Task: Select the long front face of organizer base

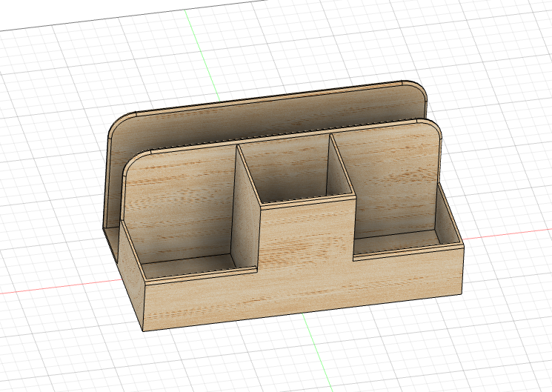Action: click(303, 289)
